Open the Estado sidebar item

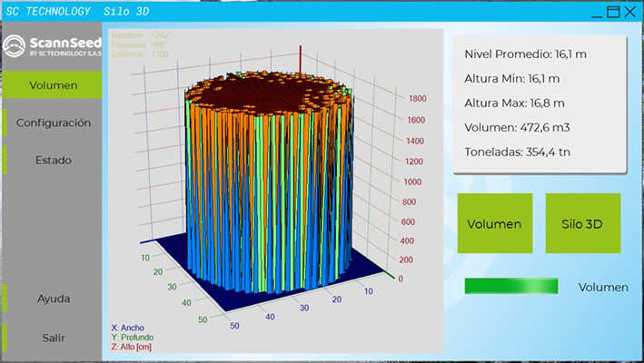[53, 160]
